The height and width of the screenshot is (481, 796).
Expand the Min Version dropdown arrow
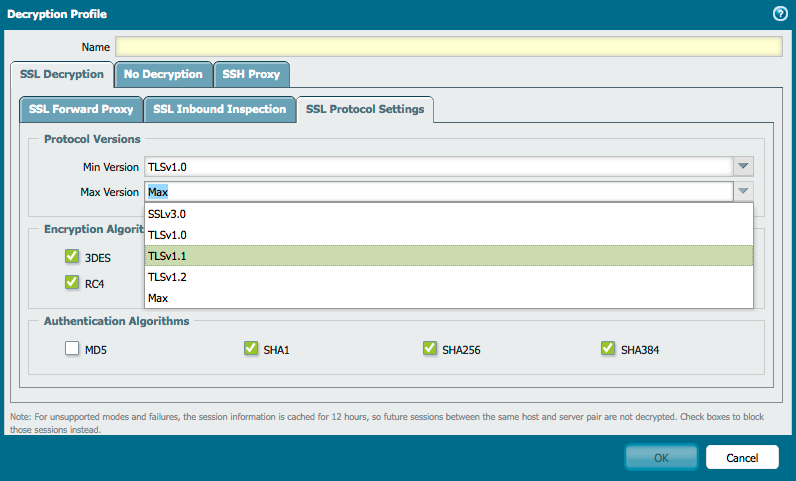pos(743,167)
